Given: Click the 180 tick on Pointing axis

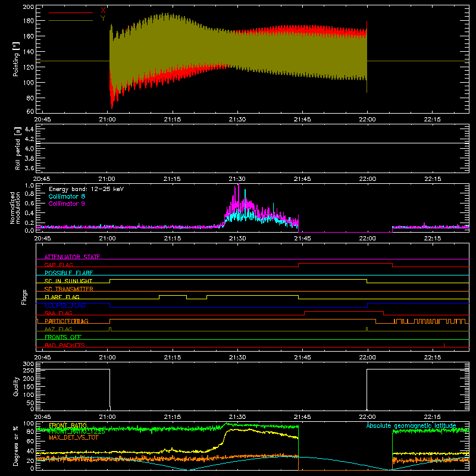Looking at the screenshot, I should 29,21.
